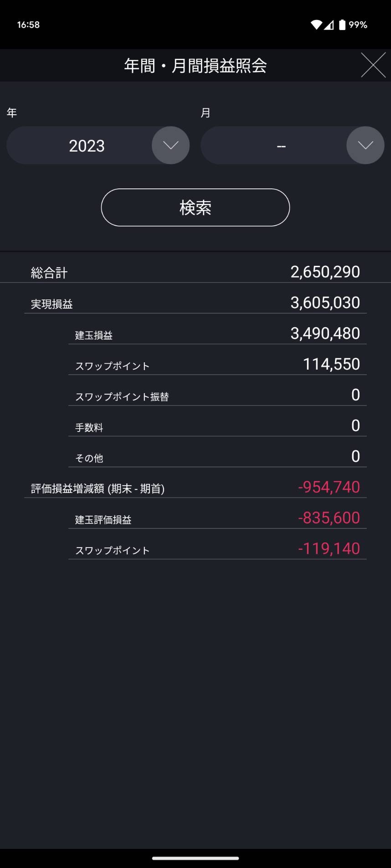Viewport: 391px width, 868px height.
Task: Open the year dropdown arrow
Action: click(x=170, y=145)
